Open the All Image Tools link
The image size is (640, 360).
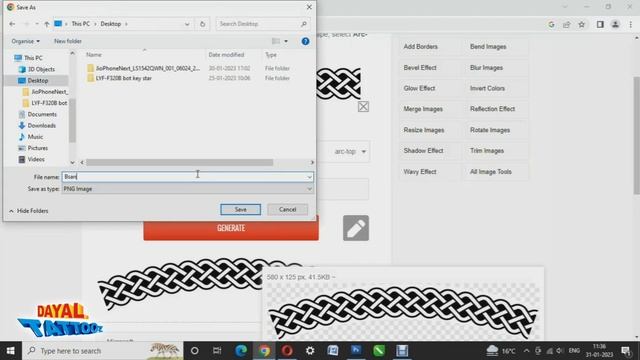tap(491, 172)
